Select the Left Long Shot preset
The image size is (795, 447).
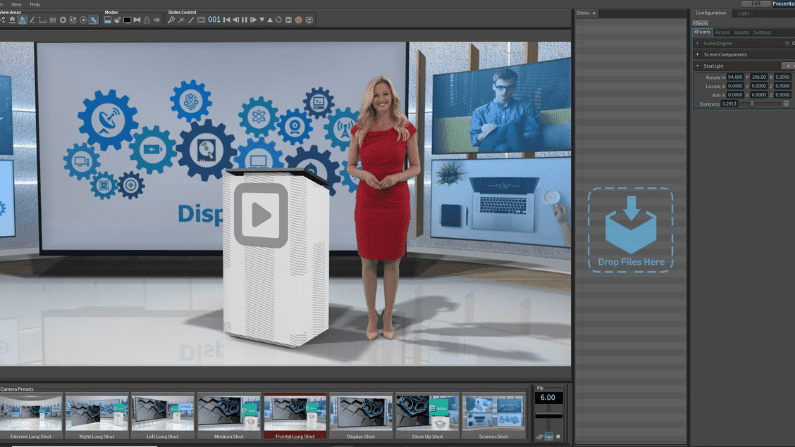[x=163, y=416]
